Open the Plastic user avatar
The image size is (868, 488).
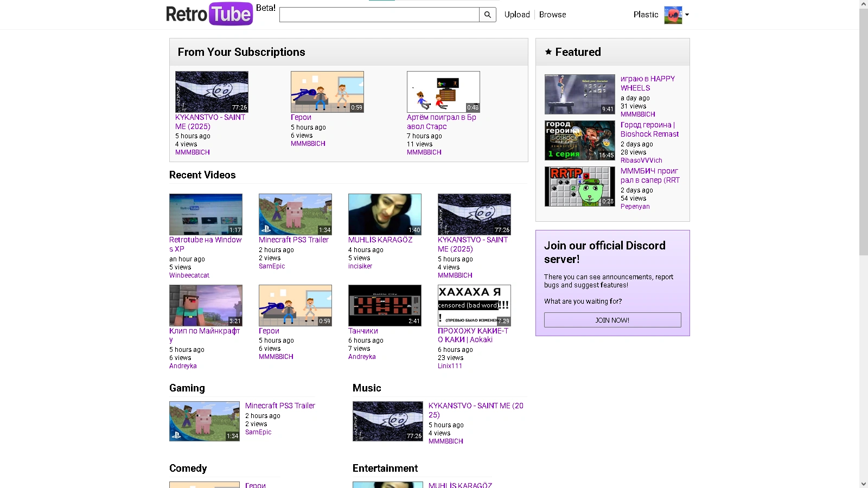pos(673,15)
